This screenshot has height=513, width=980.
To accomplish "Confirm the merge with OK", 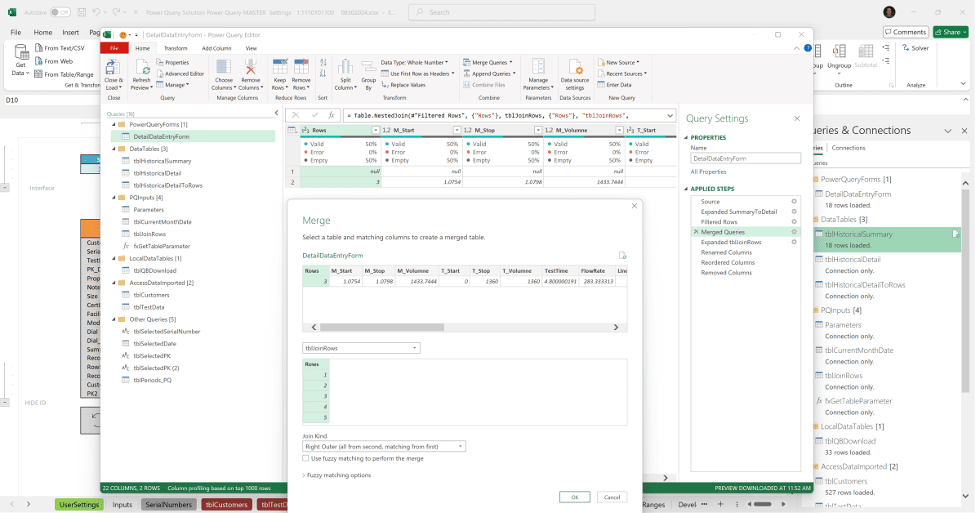I will pos(574,497).
